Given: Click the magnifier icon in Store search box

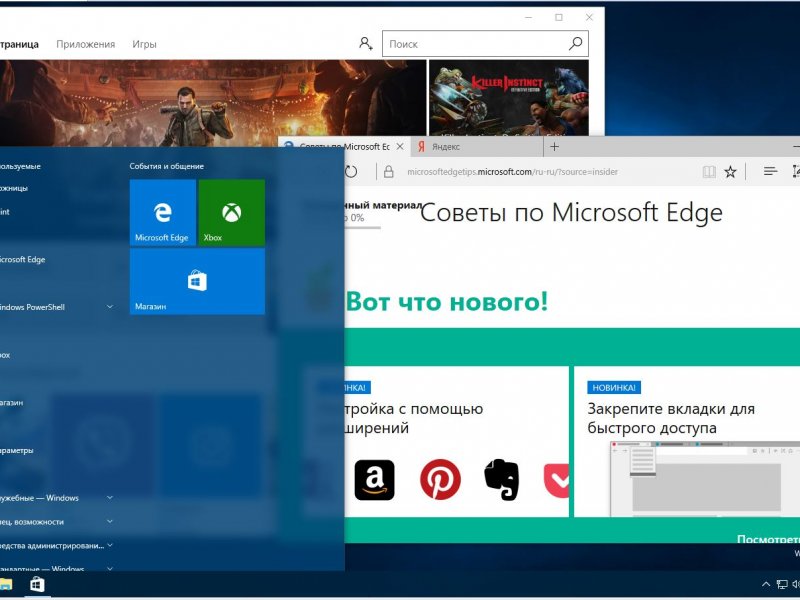Looking at the screenshot, I should [x=576, y=43].
